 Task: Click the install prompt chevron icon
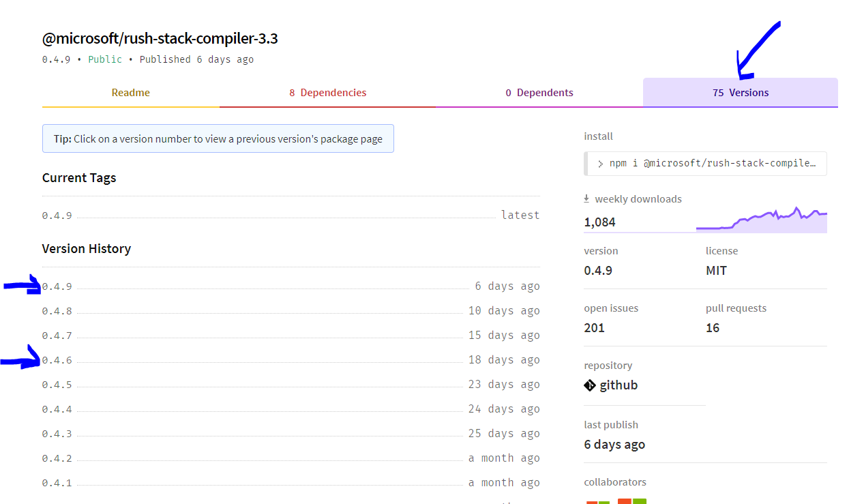click(600, 164)
